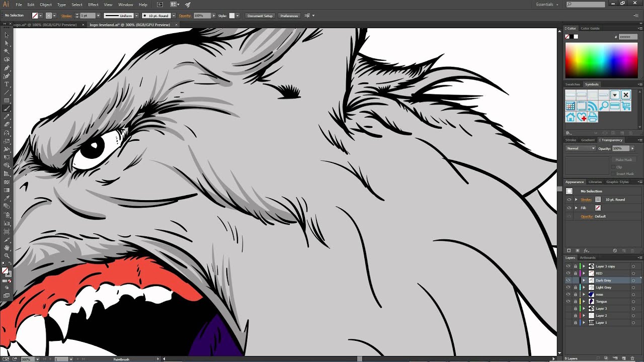The width and height of the screenshot is (644, 362).
Task: Click the shopping cart symbol
Action: (x=626, y=106)
